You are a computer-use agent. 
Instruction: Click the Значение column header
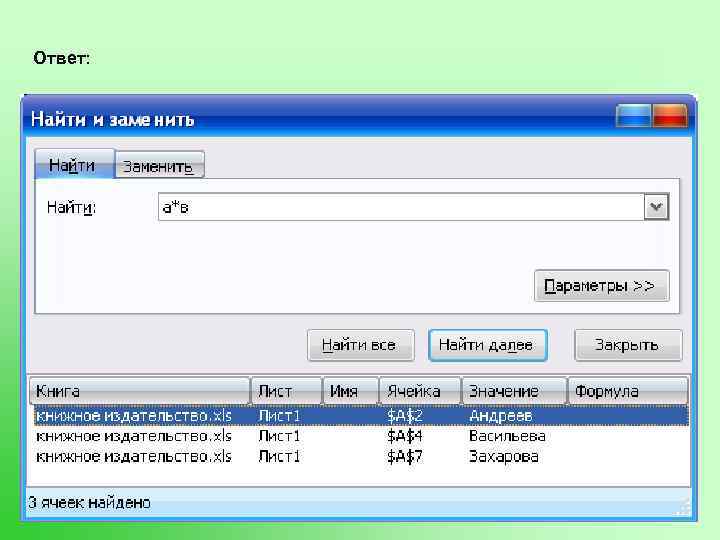[x=514, y=391]
